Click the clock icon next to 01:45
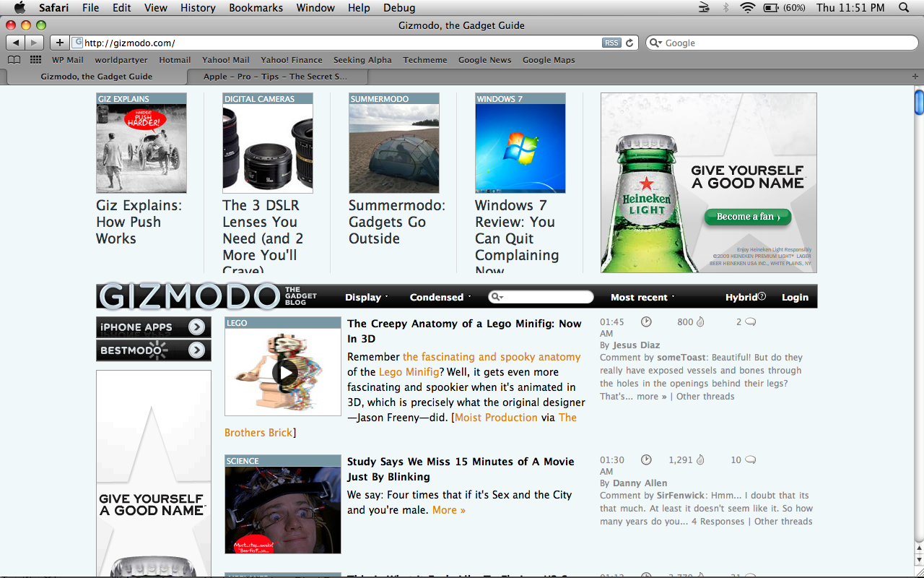The width and height of the screenshot is (924, 578). [646, 322]
